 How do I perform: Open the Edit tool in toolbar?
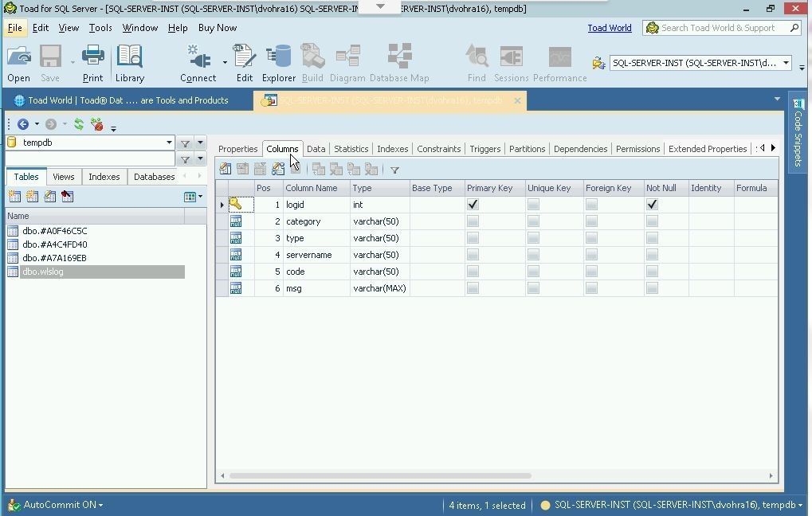(x=244, y=63)
